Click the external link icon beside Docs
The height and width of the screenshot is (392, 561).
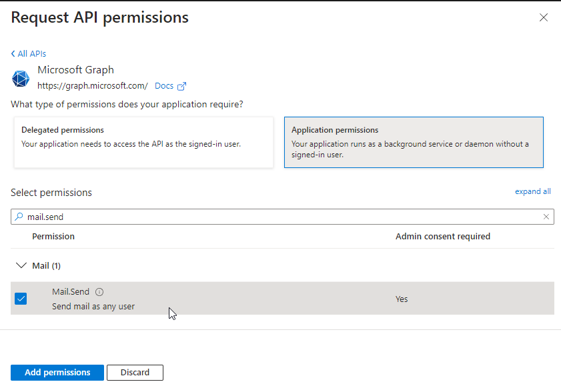click(x=181, y=86)
